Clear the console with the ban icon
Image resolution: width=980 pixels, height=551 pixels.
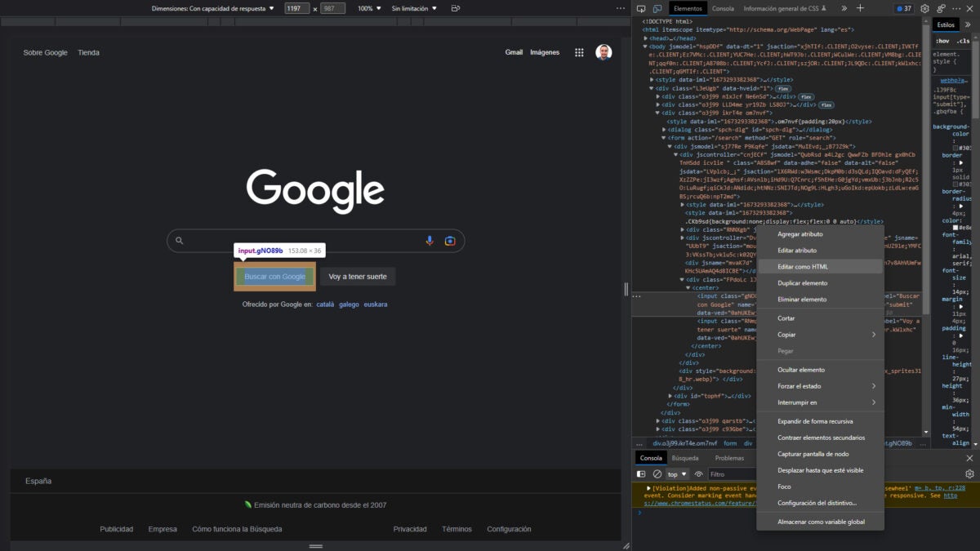point(657,474)
